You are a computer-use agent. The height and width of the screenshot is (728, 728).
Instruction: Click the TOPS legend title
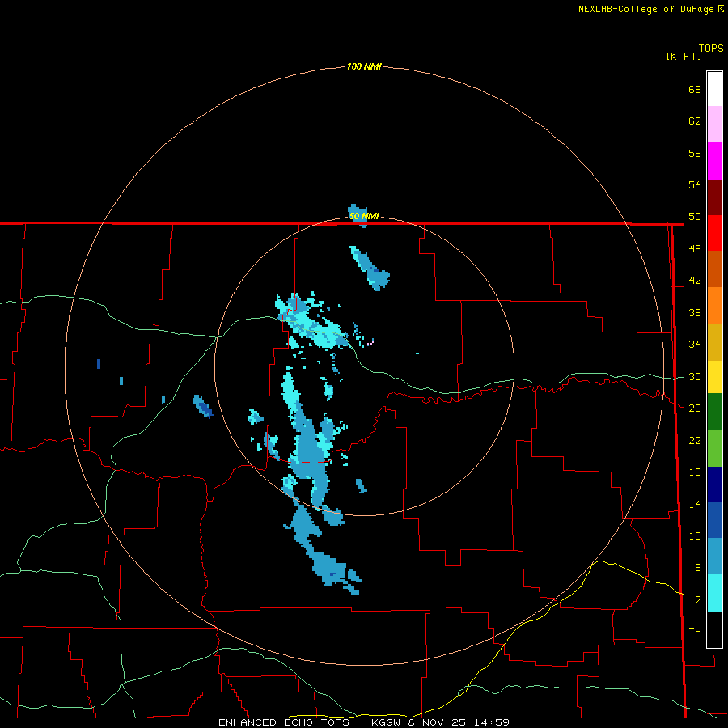(x=711, y=48)
